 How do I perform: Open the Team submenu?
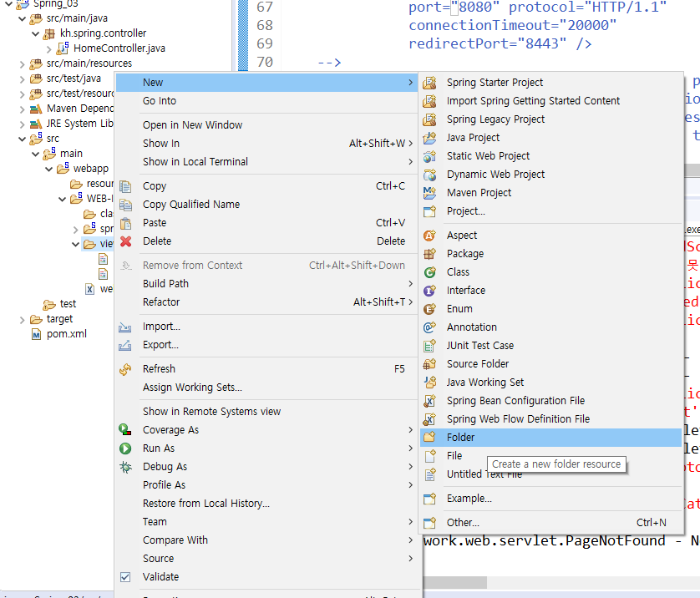coord(267,522)
